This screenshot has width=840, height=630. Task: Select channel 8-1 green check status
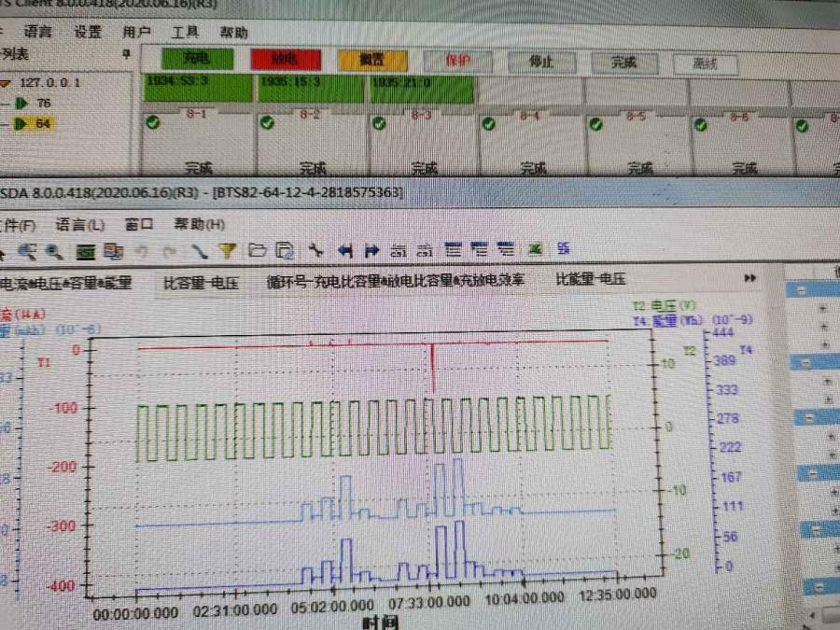point(153,122)
